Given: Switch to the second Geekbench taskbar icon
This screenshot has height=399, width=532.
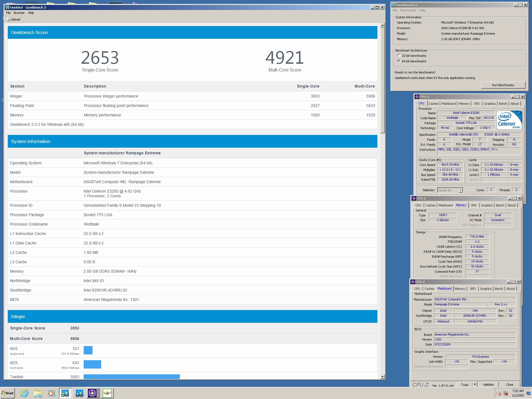Looking at the screenshot, I should pos(80,393).
